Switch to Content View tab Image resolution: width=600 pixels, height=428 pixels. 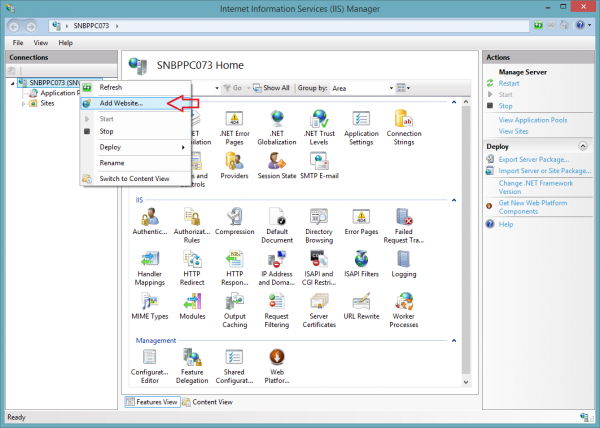coord(208,402)
